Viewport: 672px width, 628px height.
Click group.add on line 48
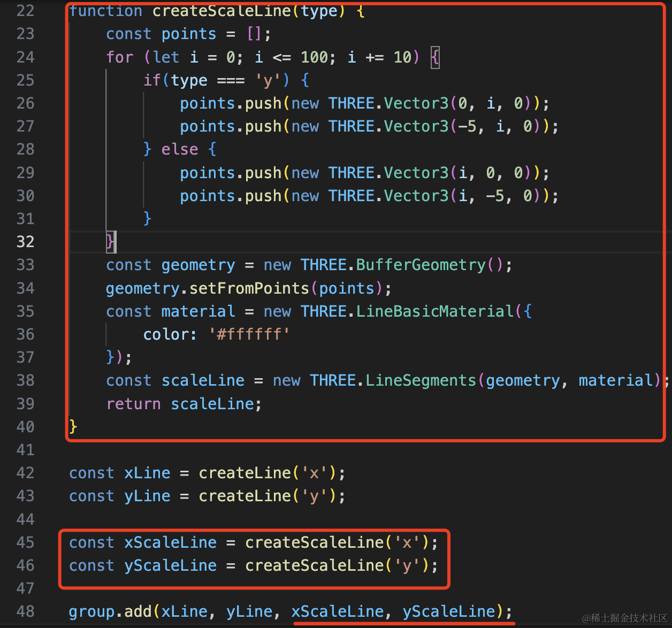tap(110, 611)
